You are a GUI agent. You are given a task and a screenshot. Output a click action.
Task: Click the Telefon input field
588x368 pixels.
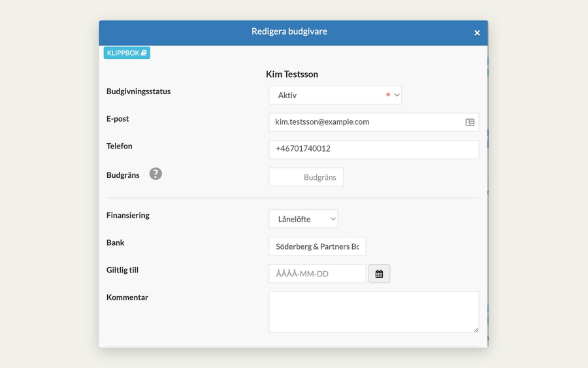click(374, 149)
